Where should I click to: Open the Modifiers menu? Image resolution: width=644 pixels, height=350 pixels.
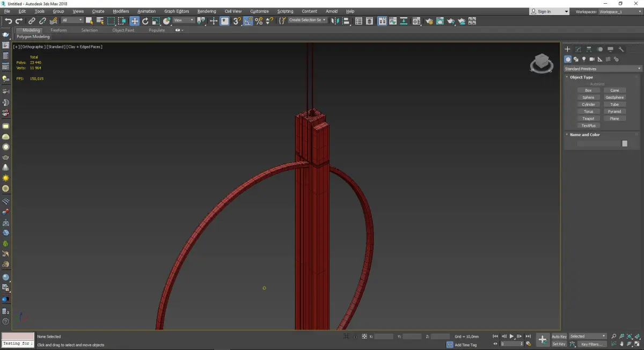[121, 11]
